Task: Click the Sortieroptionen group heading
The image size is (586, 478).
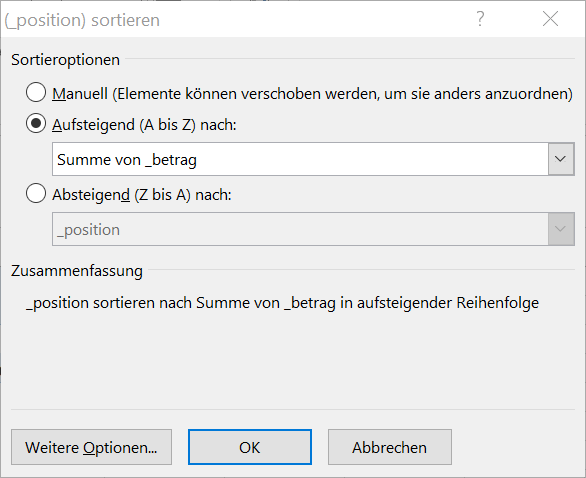Action: pyautogui.click(x=65, y=60)
